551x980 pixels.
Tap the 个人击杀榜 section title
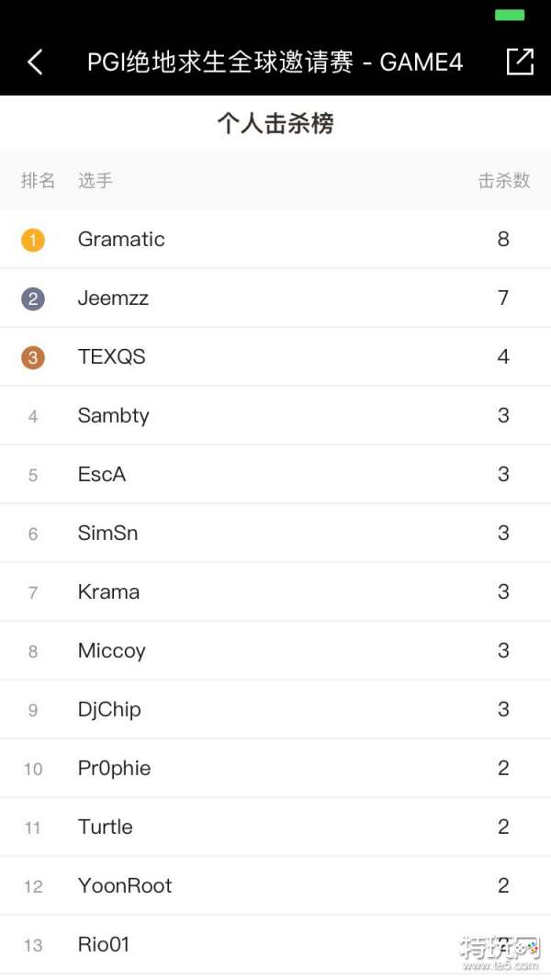pyautogui.click(x=275, y=124)
